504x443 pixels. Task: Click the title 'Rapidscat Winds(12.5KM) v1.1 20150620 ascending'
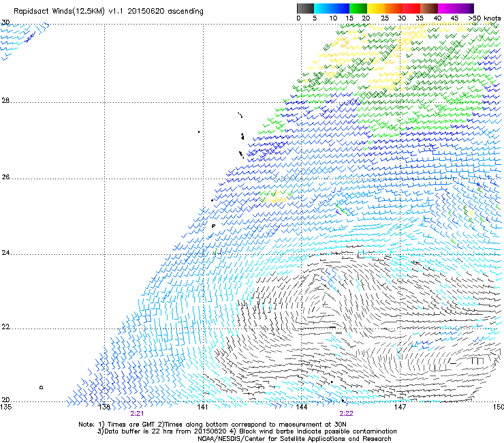pos(108,12)
